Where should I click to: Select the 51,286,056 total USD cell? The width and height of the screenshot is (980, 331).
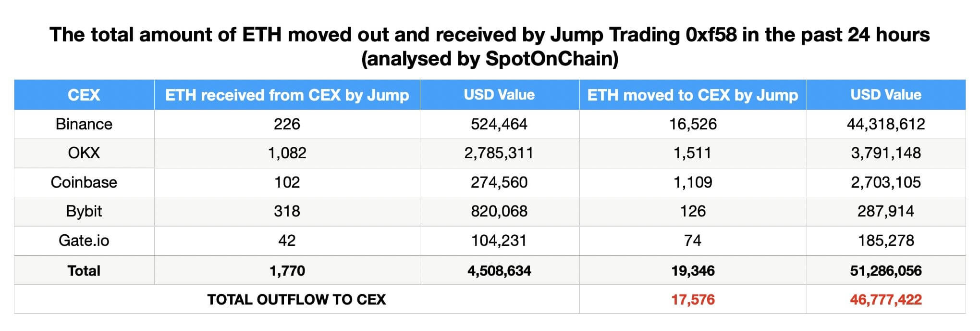coord(886,270)
